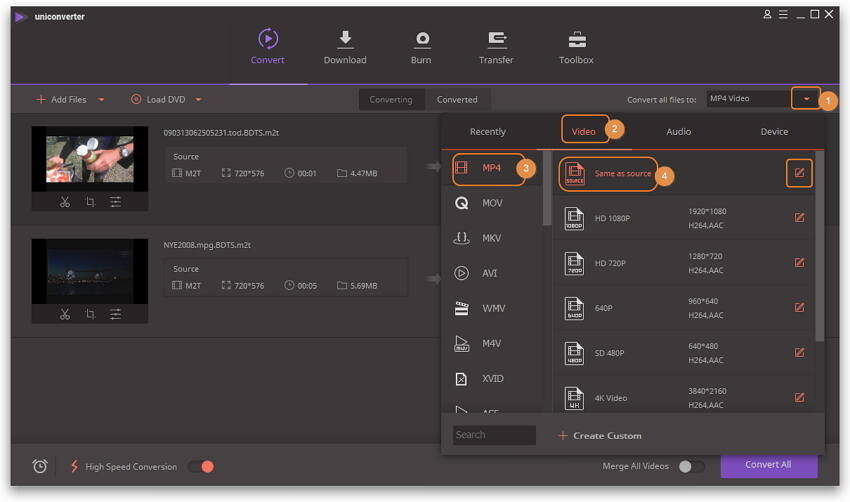Crop the 090313062505231 video
The image size is (850, 502).
[90, 202]
